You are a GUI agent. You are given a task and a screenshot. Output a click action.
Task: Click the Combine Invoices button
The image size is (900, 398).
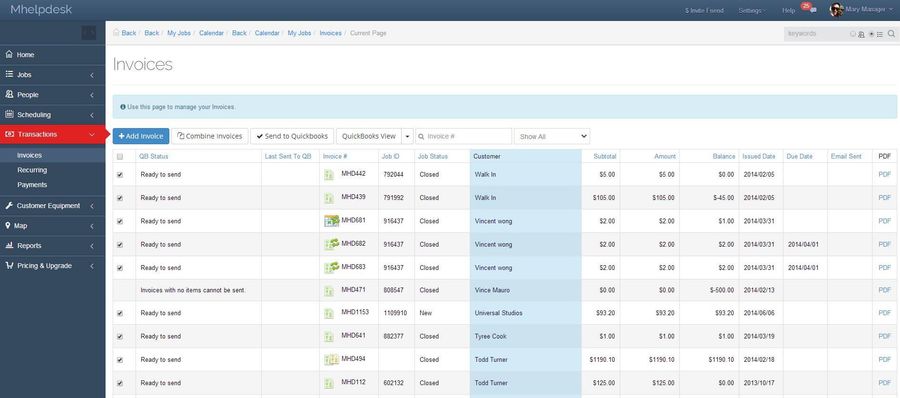click(x=210, y=136)
